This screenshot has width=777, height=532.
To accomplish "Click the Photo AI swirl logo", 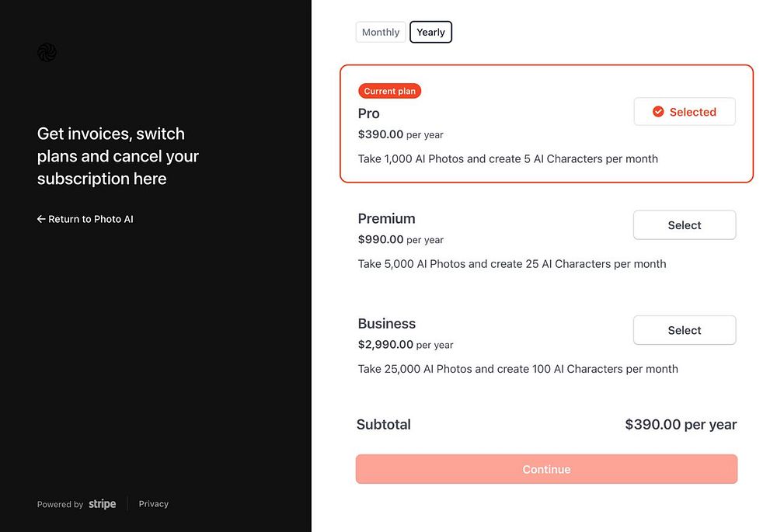I will [x=47, y=52].
